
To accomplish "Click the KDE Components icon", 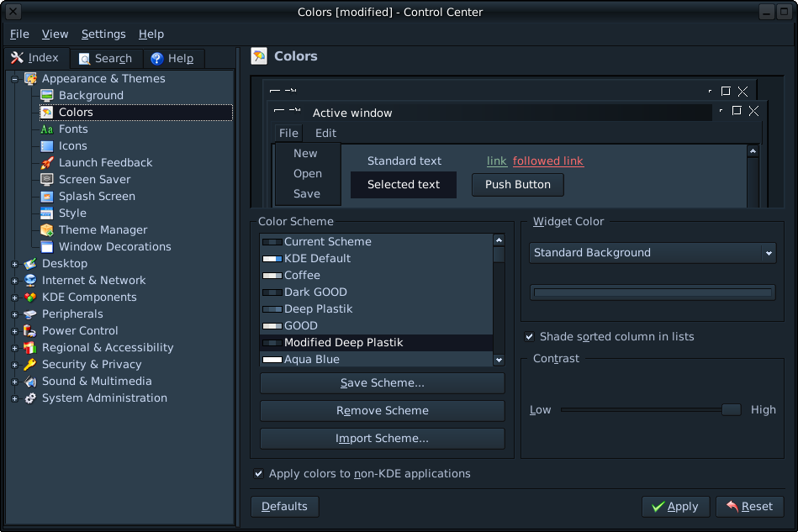I will point(30,297).
